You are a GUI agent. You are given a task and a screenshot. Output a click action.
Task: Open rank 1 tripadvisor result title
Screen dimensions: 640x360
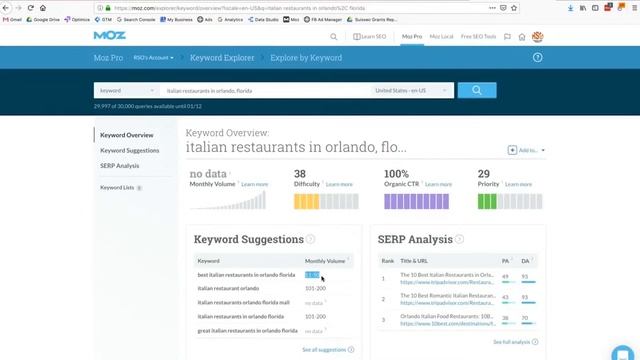coord(447,275)
